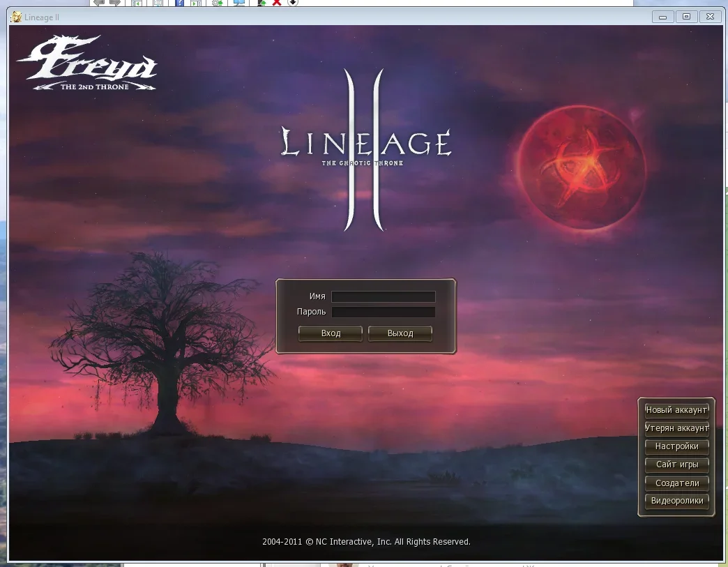Image resolution: width=728 pixels, height=567 pixels.
Task: Click the Lineage II title bar icon
Action: 16,17
